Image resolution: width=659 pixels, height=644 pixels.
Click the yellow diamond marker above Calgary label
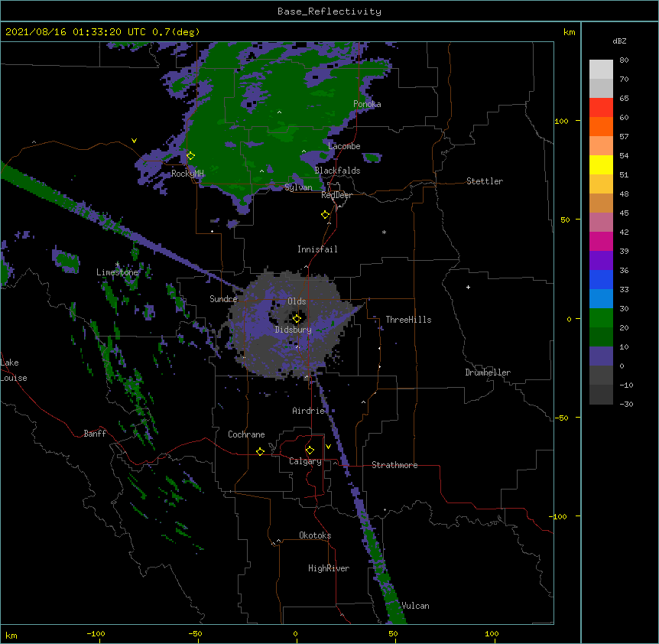pyautogui.click(x=310, y=450)
